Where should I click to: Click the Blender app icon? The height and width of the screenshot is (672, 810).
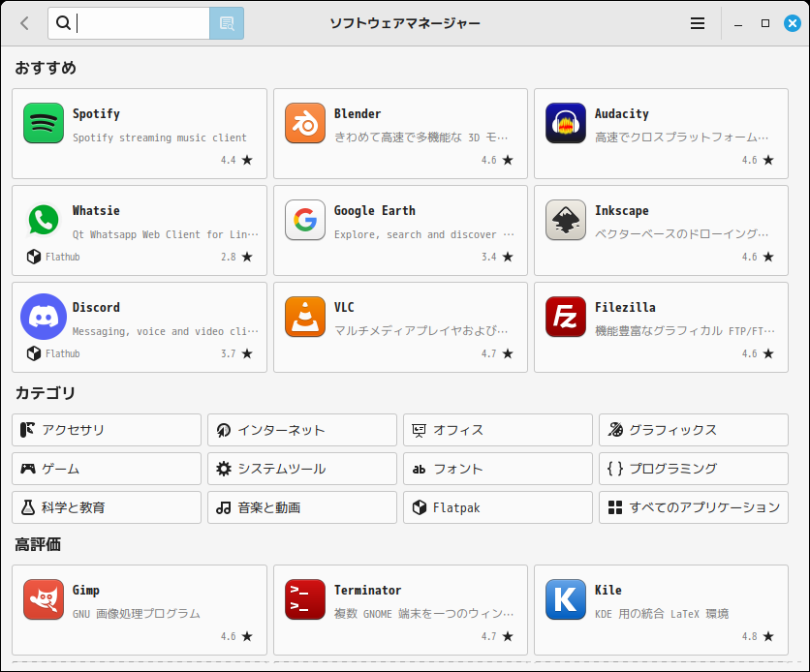tap(305, 123)
